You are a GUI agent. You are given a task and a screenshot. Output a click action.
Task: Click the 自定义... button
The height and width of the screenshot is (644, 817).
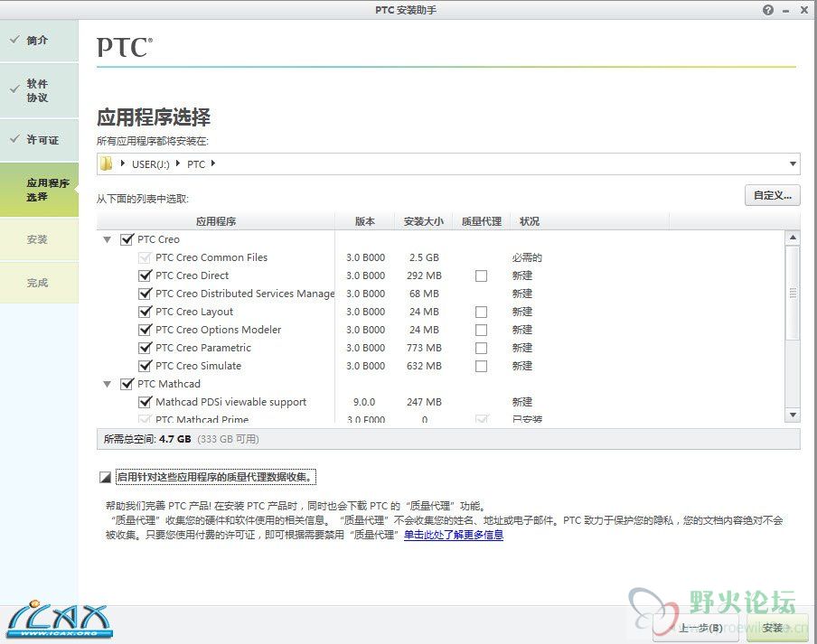click(772, 195)
